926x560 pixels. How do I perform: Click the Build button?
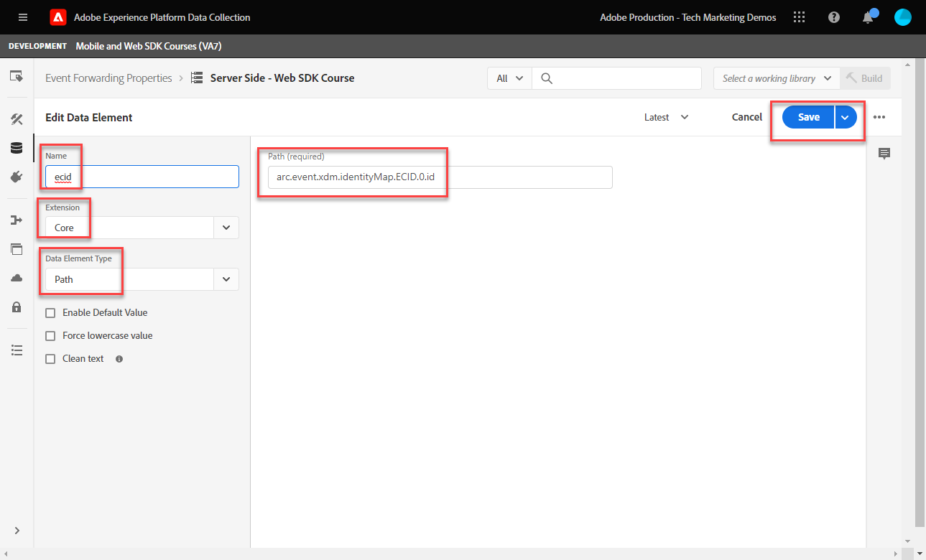pyautogui.click(x=865, y=78)
